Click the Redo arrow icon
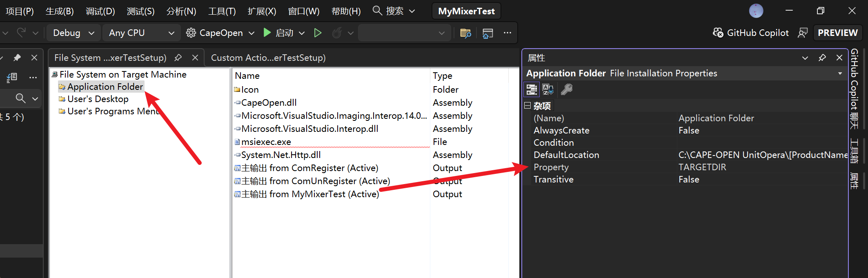The image size is (868, 278). [21, 33]
